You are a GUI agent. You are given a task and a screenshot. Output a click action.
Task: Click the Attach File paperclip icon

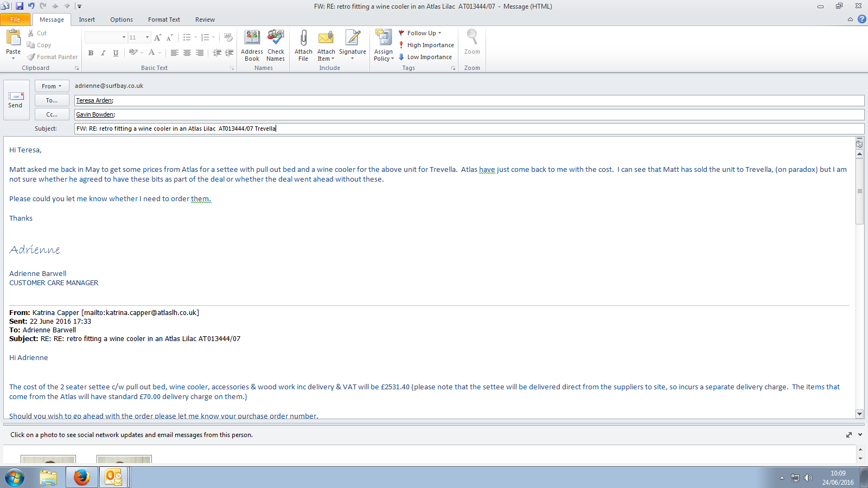[303, 38]
